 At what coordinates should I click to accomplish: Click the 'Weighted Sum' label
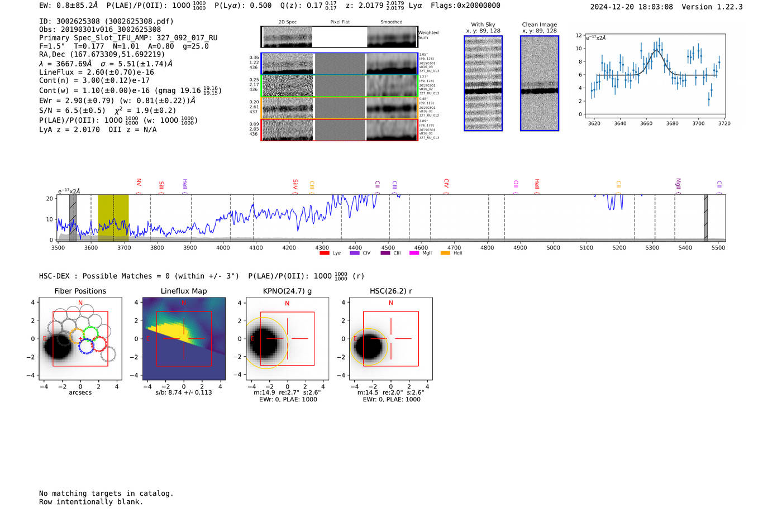[428, 35]
